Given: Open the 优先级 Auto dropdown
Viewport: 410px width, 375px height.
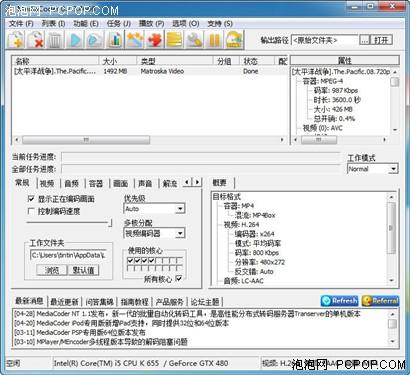Looking at the screenshot, I should (180, 209).
